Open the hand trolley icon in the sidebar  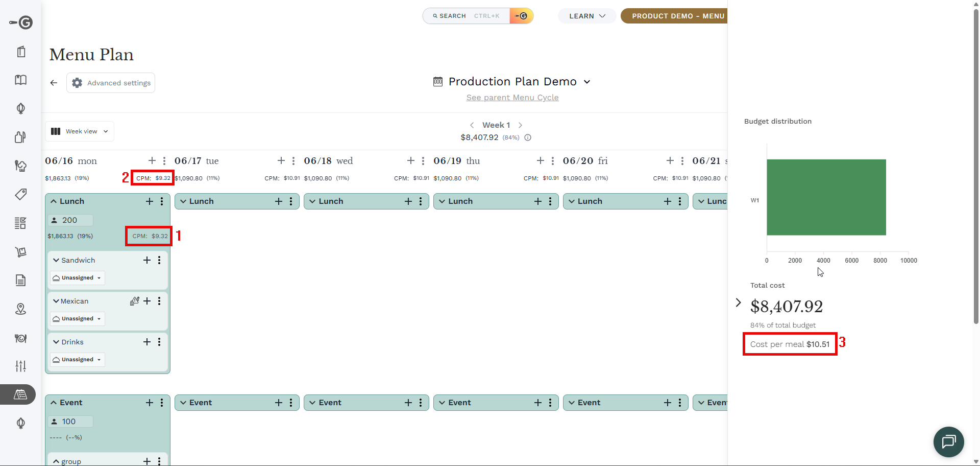click(x=21, y=251)
